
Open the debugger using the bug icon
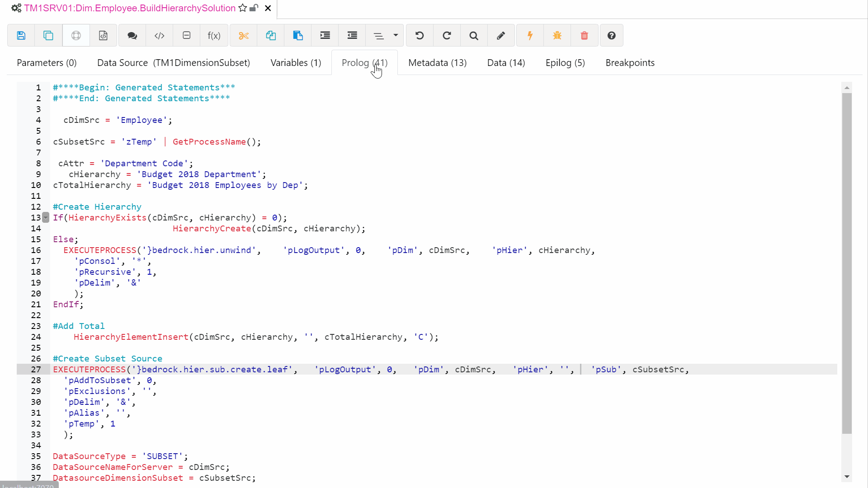[557, 35]
